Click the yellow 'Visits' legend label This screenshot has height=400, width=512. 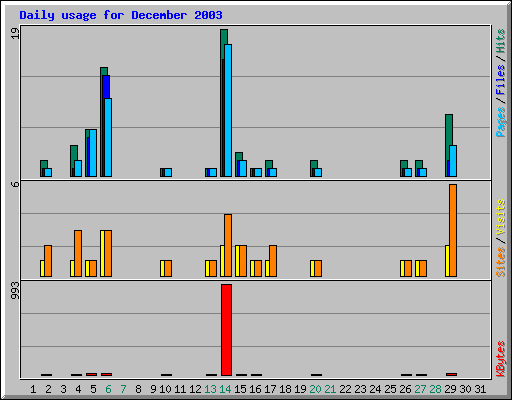(501, 217)
